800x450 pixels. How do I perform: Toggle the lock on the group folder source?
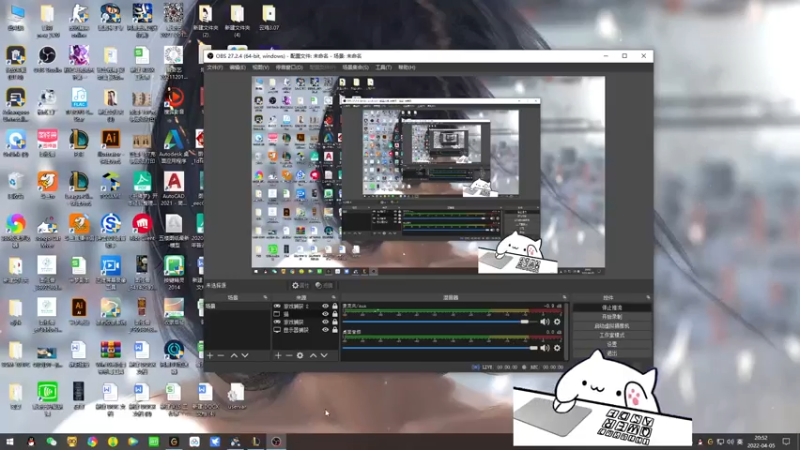click(335, 314)
